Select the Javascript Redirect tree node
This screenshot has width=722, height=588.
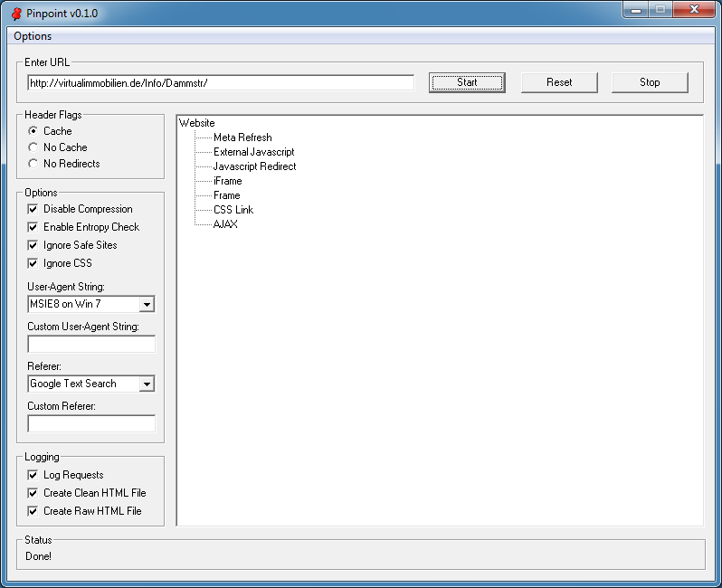(x=254, y=166)
